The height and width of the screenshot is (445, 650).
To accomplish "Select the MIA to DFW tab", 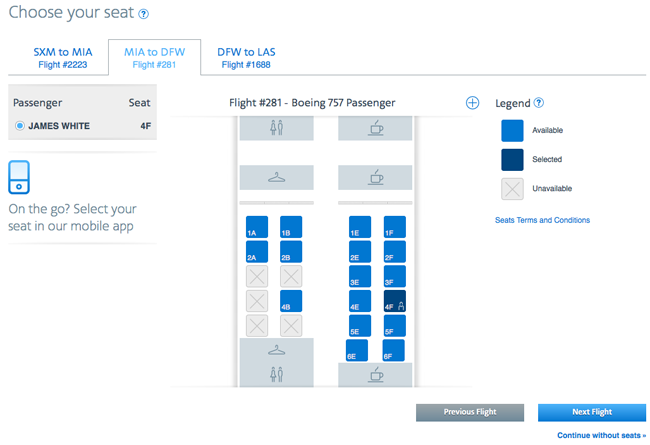I will click(154, 57).
